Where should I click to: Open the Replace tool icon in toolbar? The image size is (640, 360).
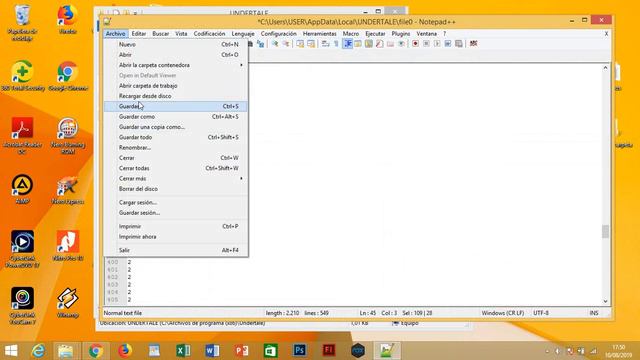(260, 44)
